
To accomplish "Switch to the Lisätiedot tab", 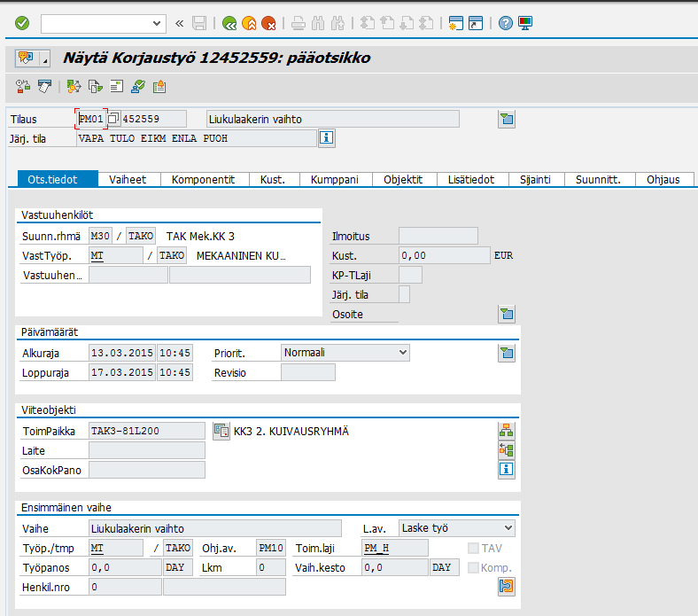I will click(x=471, y=180).
